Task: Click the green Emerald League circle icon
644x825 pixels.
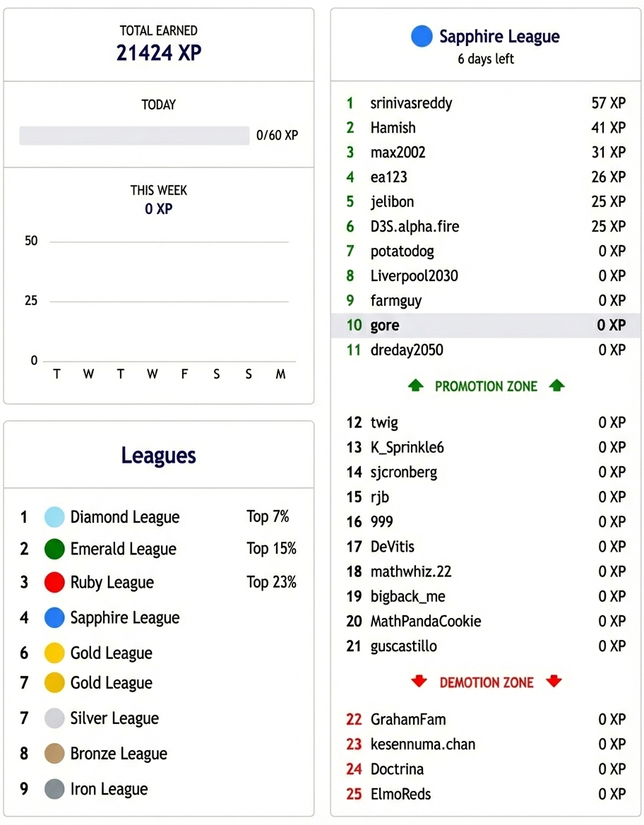Action: 54,549
